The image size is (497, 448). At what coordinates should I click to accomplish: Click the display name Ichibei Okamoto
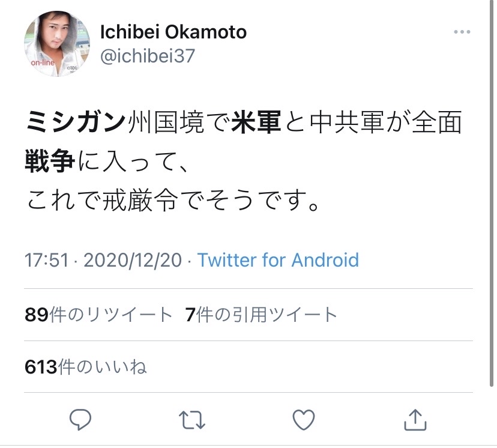173,32
